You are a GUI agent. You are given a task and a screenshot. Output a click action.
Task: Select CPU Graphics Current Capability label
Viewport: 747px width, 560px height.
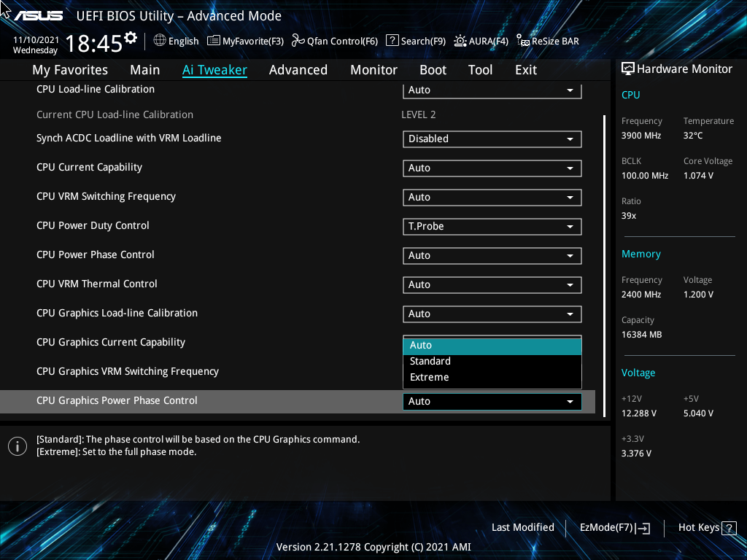111,343
